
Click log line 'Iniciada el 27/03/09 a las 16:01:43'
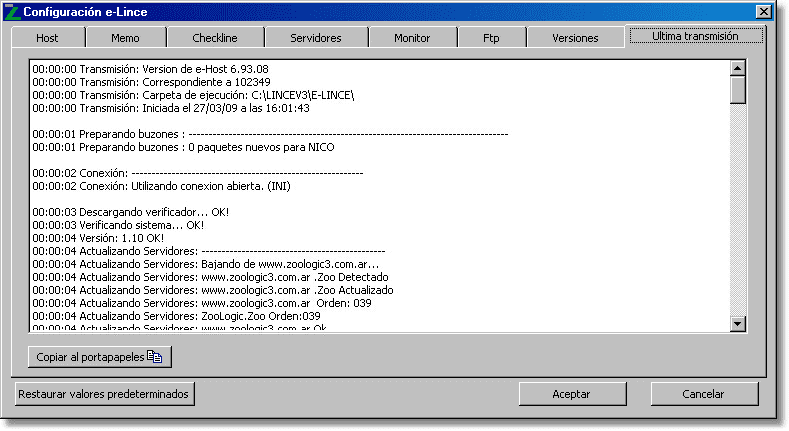pyautogui.click(x=171, y=108)
